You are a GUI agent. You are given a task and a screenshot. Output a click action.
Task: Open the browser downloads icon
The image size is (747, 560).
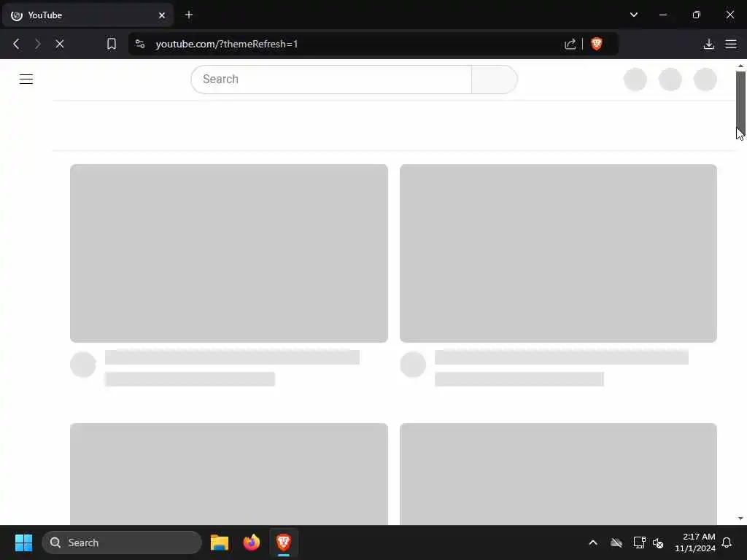tap(709, 44)
